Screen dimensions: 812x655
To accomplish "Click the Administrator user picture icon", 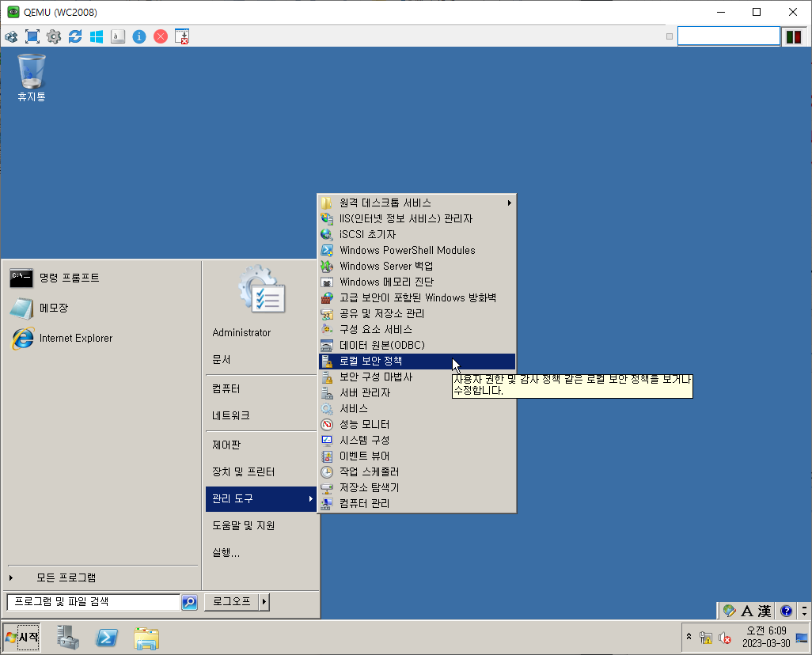I will click(x=262, y=289).
